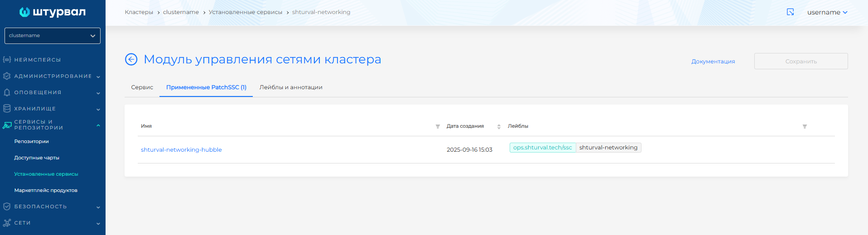This screenshot has width=868, height=235.
Task: Go to Маркетплейс продуктов in the sidebar
Action: (46, 190)
